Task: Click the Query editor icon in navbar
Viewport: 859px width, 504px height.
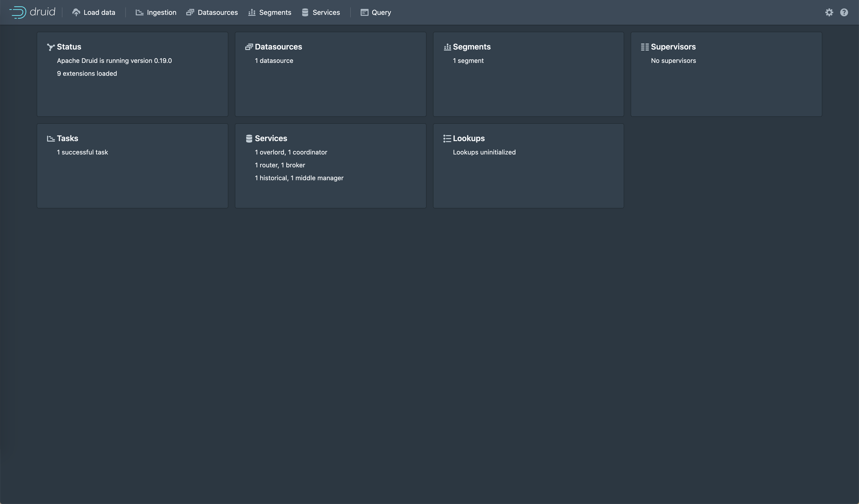Action: click(364, 13)
